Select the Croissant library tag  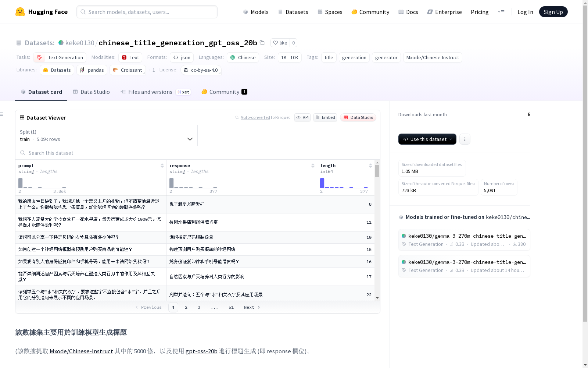[128, 70]
